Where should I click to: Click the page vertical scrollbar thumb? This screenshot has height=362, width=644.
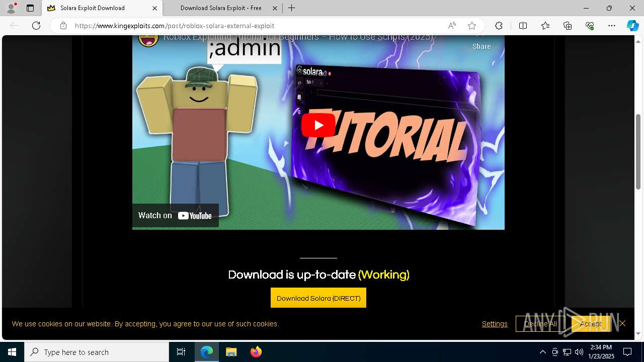point(638,152)
